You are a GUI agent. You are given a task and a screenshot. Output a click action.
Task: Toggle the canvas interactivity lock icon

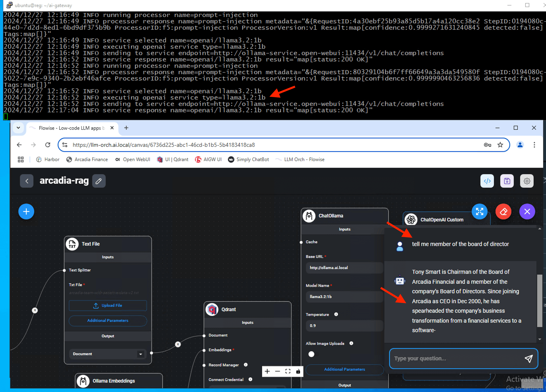298,371
